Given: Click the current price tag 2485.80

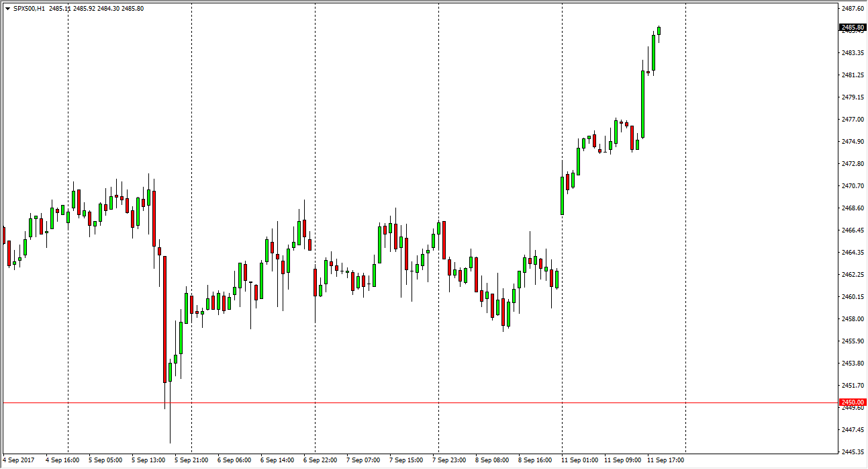Looking at the screenshot, I should point(851,28).
